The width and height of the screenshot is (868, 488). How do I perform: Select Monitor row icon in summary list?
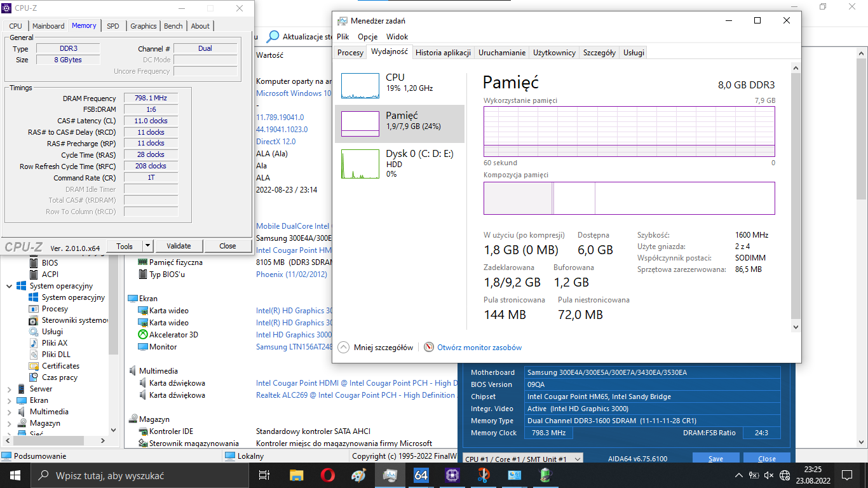(x=143, y=347)
